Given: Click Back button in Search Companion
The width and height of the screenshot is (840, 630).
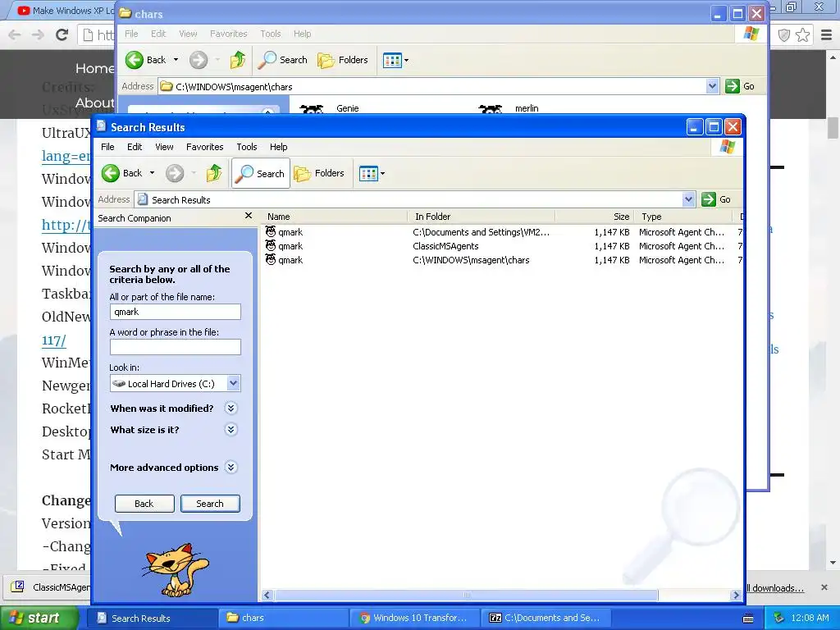Looking at the screenshot, I should (144, 504).
